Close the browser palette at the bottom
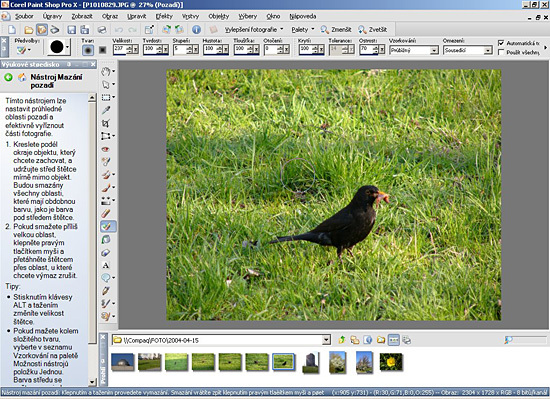This screenshot has width=550, height=399. point(103,337)
